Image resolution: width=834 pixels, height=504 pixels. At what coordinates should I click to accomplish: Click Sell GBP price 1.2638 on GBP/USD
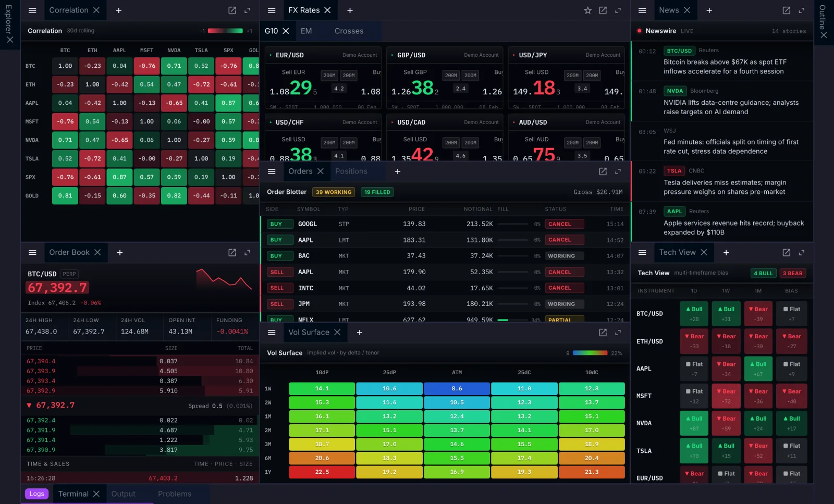(x=415, y=88)
